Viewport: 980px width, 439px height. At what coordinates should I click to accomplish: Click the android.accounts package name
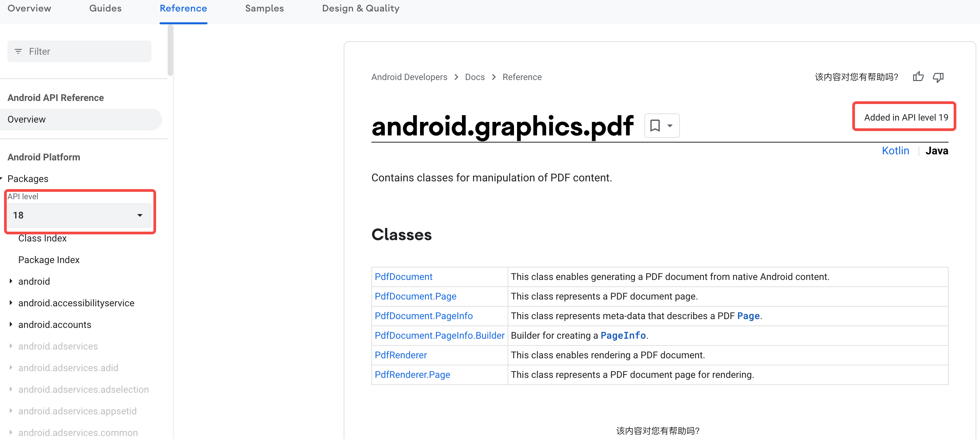pyautogui.click(x=55, y=325)
